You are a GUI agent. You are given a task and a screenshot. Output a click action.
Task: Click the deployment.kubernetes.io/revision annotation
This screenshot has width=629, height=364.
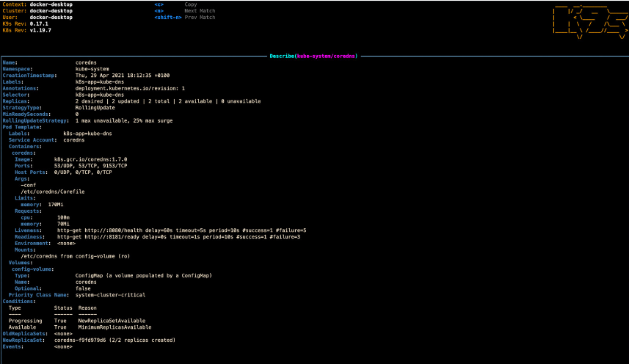point(130,88)
